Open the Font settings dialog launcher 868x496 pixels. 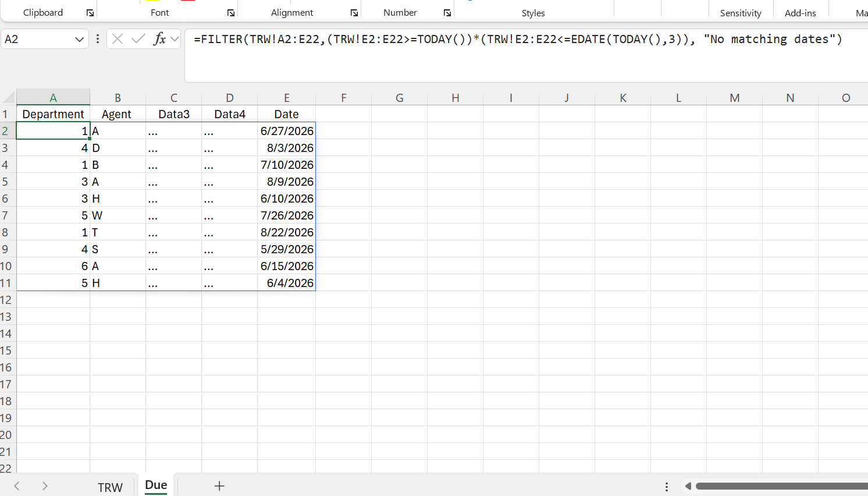[x=231, y=13]
